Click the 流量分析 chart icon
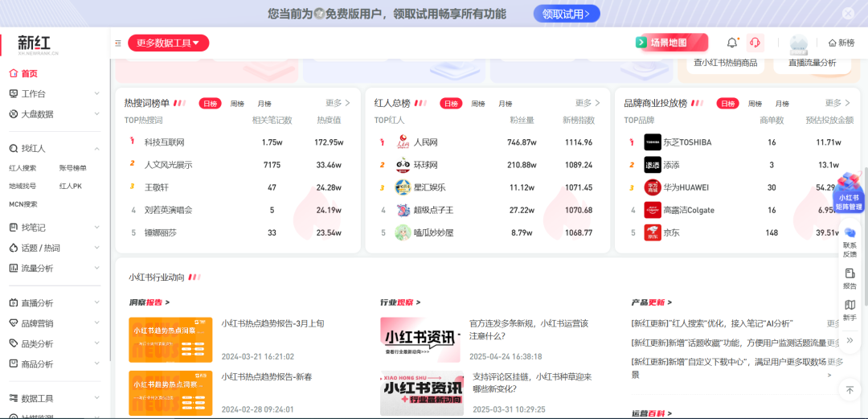The image size is (868, 419). pos(14,269)
